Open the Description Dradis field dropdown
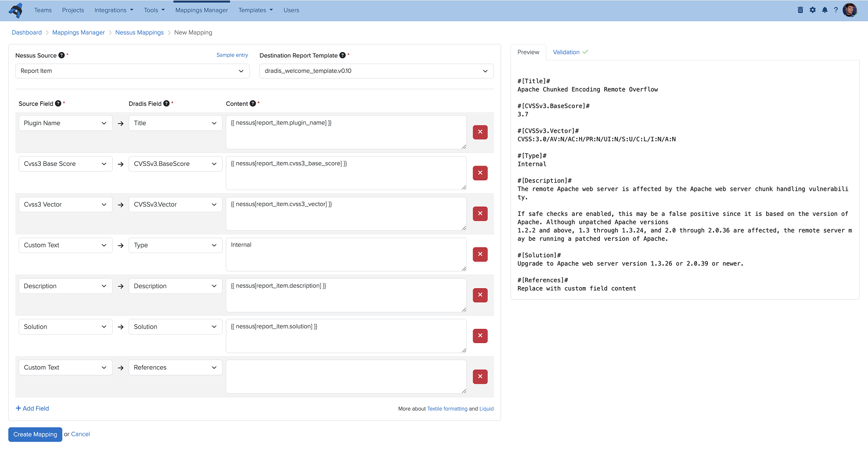 (x=175, y=286)
